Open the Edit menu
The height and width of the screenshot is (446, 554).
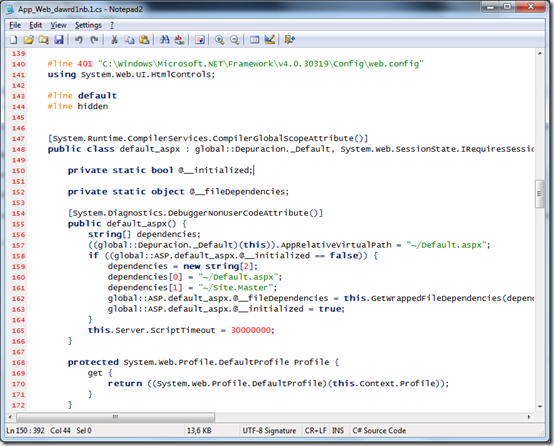tap(36, 25)
